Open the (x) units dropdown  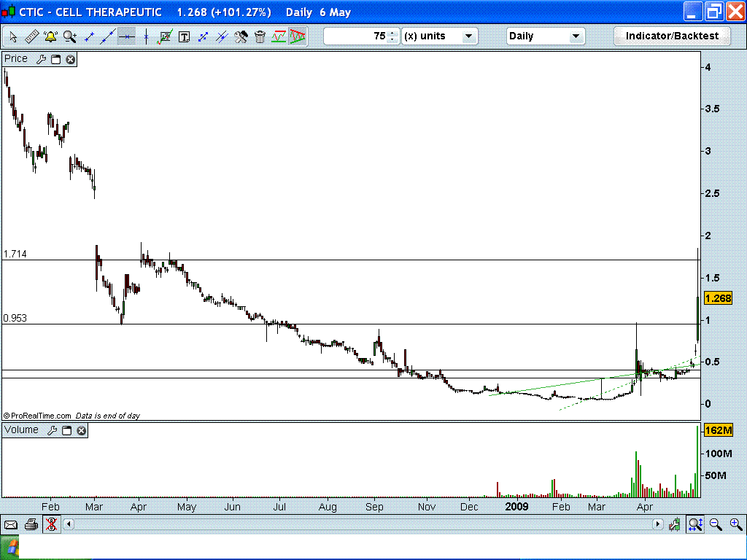439,36
